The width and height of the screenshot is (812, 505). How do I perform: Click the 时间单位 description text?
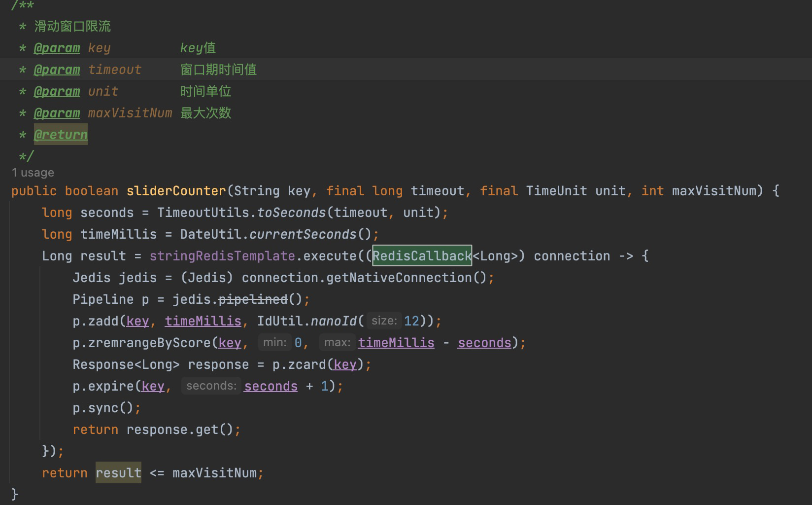[205, 91]
